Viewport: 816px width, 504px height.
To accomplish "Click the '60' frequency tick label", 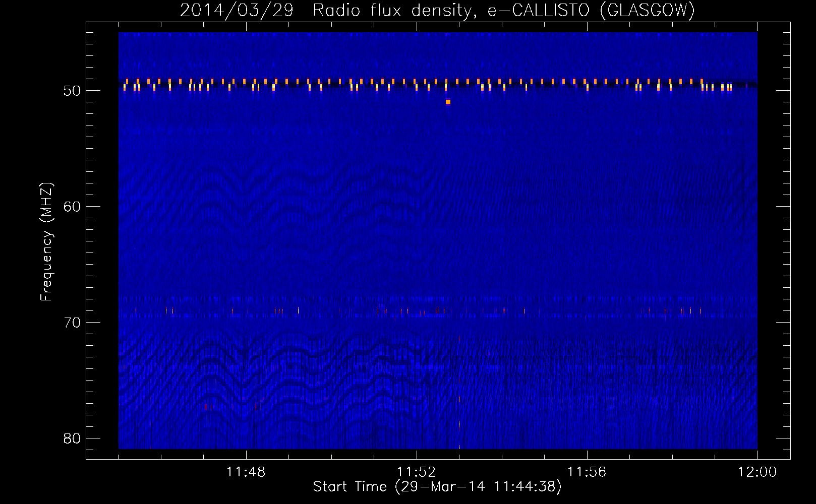I will (72, 207).
